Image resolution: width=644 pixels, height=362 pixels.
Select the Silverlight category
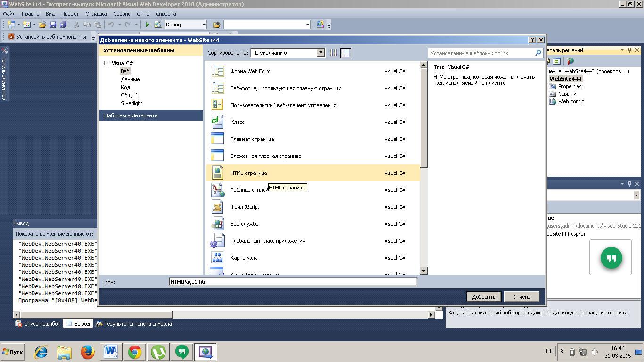132,103
